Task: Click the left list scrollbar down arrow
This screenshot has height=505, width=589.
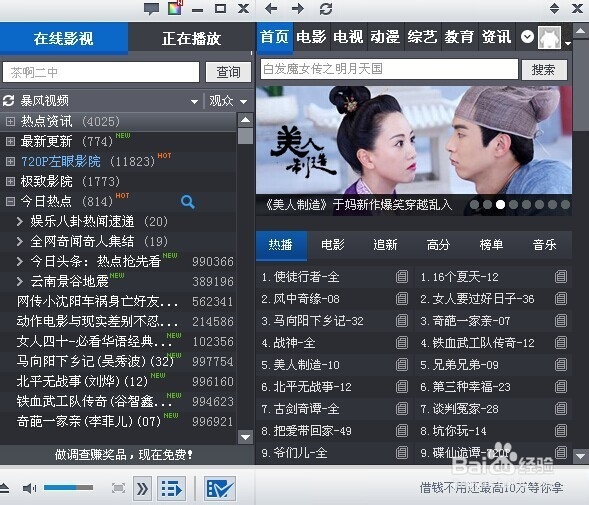Action: [246, 437]
